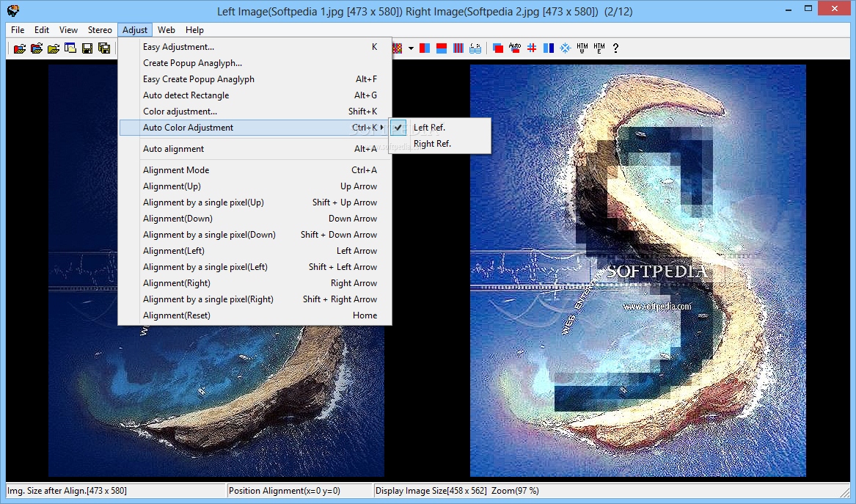Choose Alignment(Down)

point(255,219)
